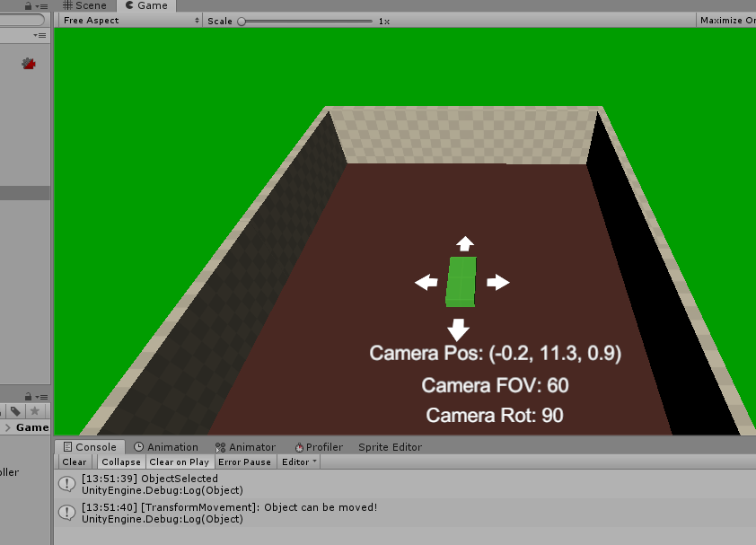This screenshot has width=756, height=545.
Task: Click the down arrow below green cube
Action: [458, 330]
